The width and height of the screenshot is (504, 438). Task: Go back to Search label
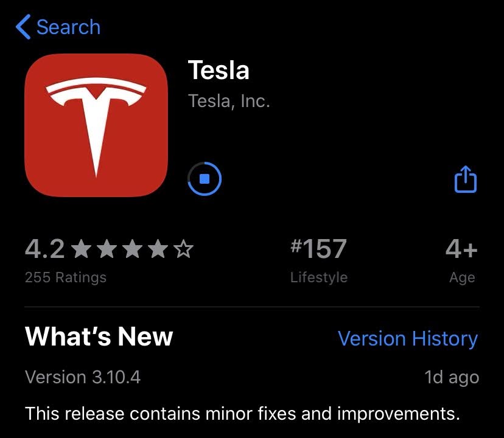point(68,27)
